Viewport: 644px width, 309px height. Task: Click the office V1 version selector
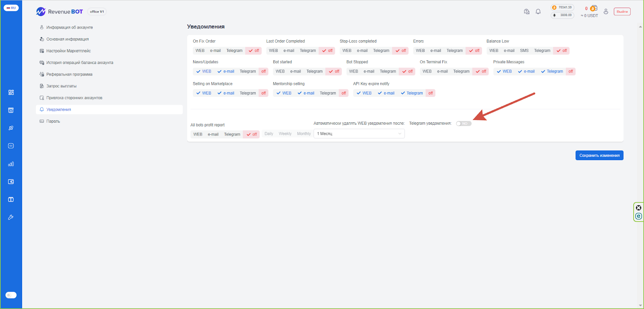(x=97, y=12)
